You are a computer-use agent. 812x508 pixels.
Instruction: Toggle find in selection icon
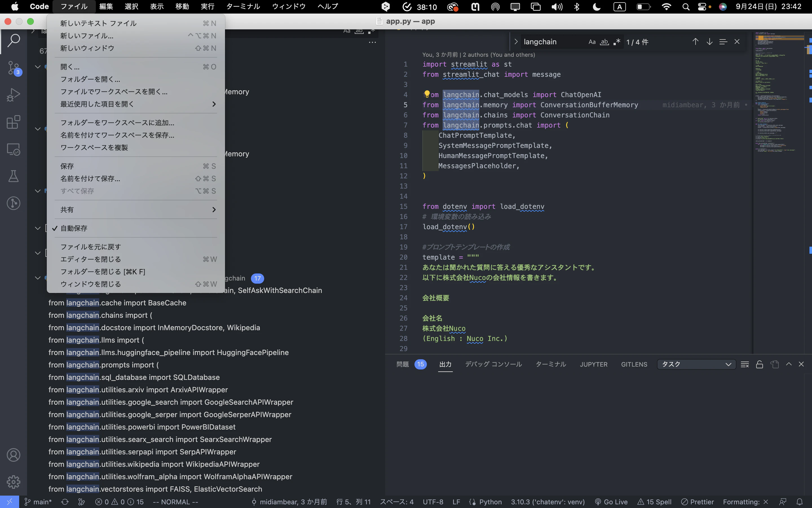click(x=723, y=42)
